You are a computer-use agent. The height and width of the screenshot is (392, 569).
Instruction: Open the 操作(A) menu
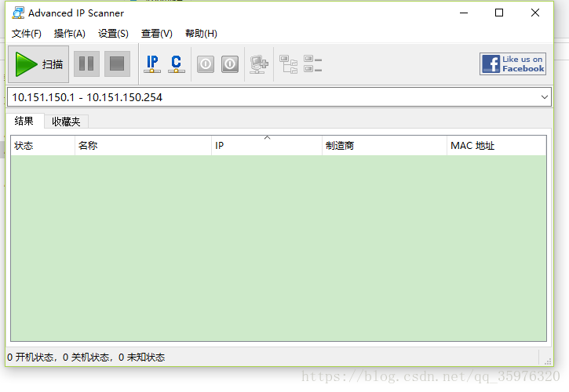point(70,34)
